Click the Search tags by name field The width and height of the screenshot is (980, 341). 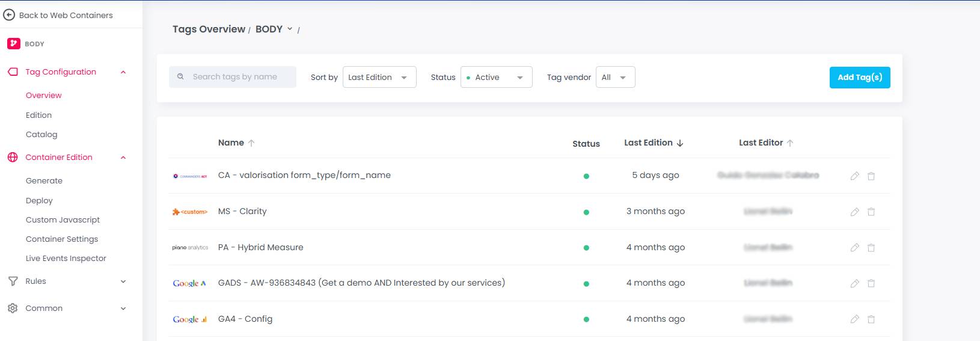(x=234, y=77)
